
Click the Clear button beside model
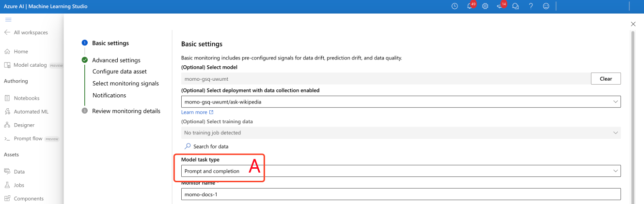606,78
